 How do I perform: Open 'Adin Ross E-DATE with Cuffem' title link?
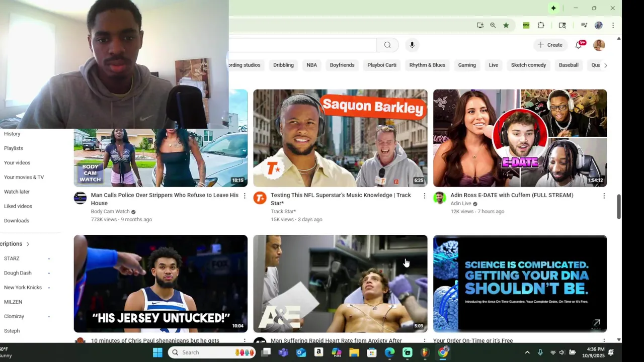click(x=512, y=195)
